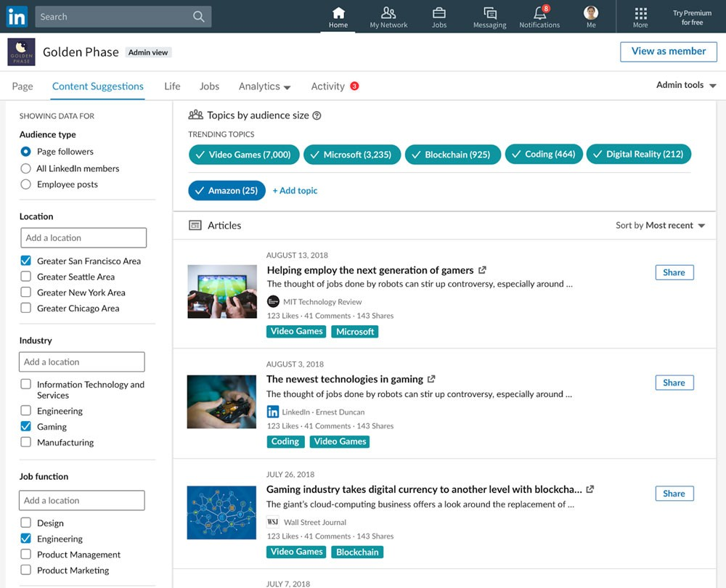Open external link icon for 'newest technologies' article

point(431,379)
